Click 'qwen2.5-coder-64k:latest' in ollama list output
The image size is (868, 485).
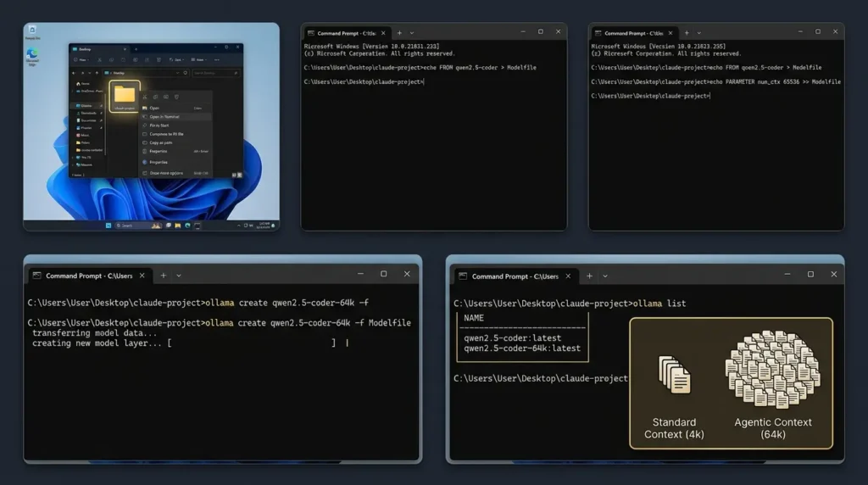(522, 348)
